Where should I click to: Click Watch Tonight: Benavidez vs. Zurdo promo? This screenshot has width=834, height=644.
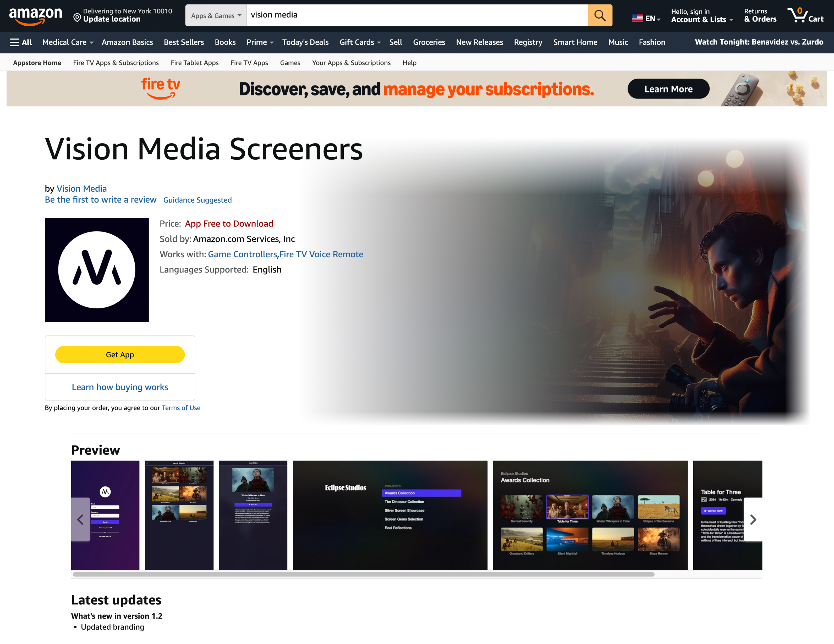pyautogui.click(x=759, y=42)
